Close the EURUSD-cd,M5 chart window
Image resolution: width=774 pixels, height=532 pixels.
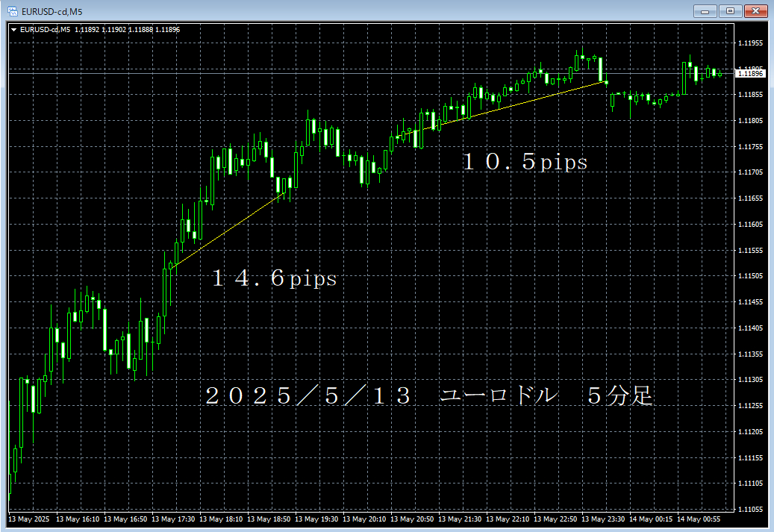755,10
